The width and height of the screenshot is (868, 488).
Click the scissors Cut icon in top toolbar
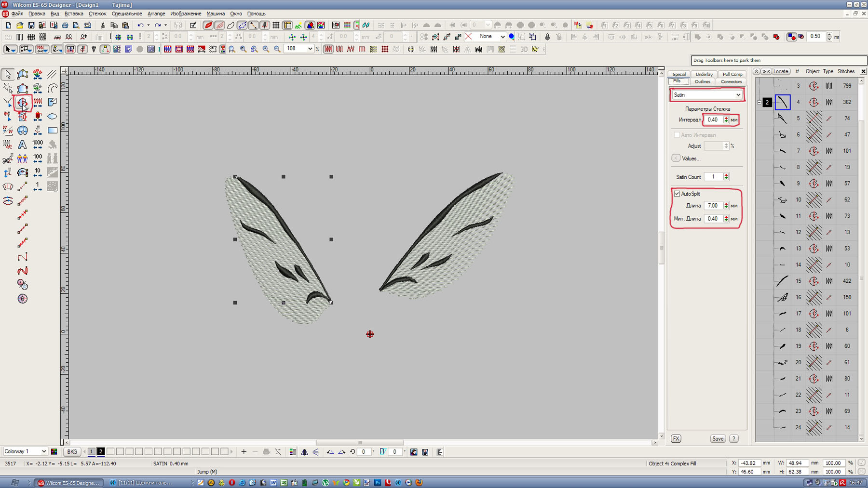tap(103, 25)
